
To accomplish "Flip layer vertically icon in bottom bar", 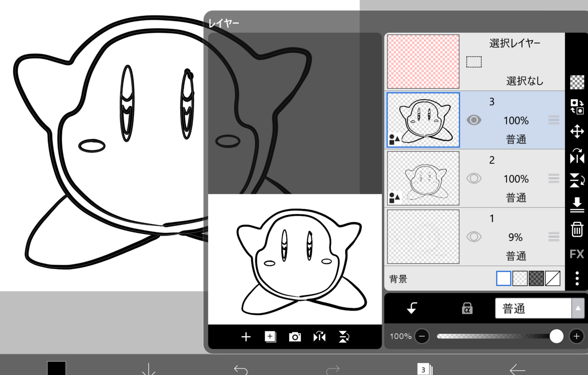I will point(344,337).
